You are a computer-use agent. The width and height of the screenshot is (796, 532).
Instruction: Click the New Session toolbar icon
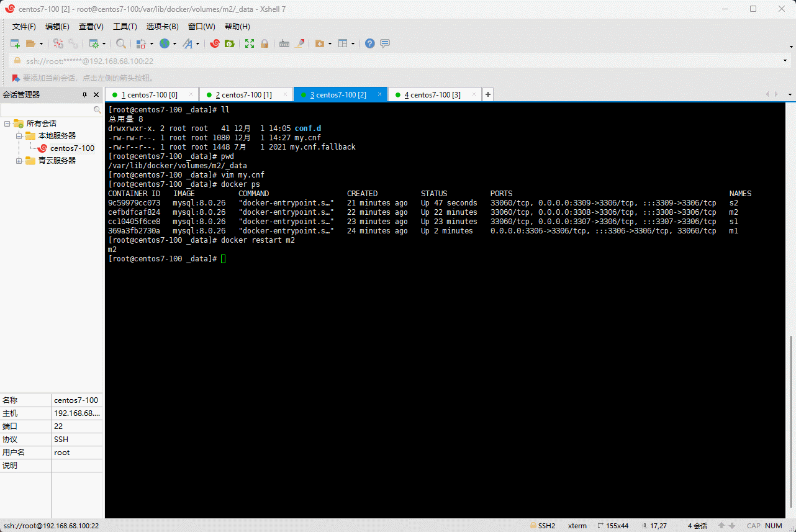[16, 43]
